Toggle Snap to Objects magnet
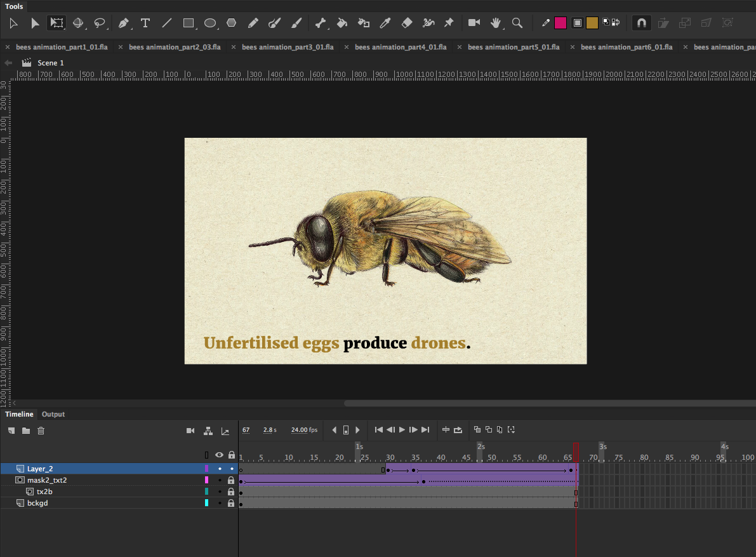The height and width of the screenshot is (557, 756). [x=641, y=23]
